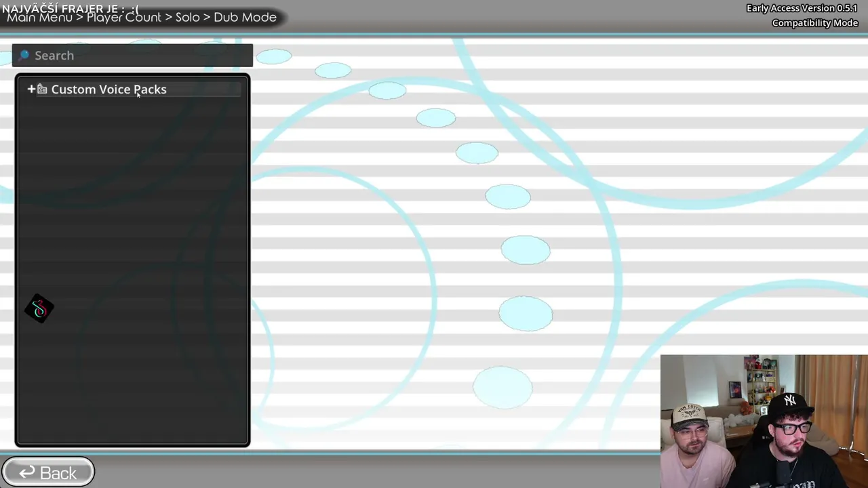The image size is (868, 488).
Task: Expand Custom Voice Packs with the plus
Action: pos(31,89)
